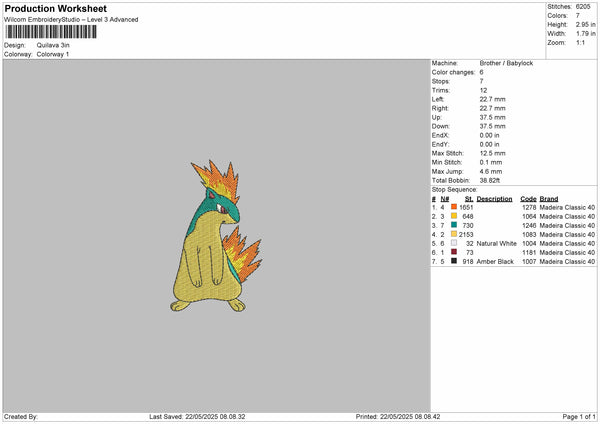This screenshot has height=424, width=600.
Task: Click the colorway value 'Colorway 1'
Action: pos(53,54)
